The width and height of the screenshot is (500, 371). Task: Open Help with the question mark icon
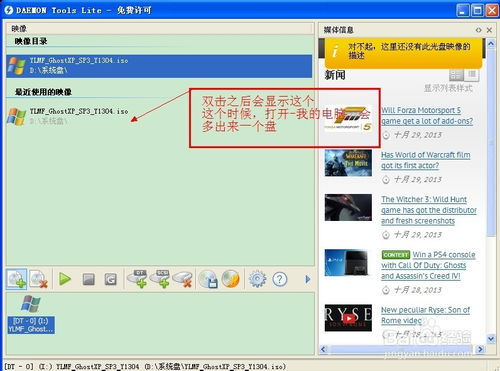[x=280, y=279]
